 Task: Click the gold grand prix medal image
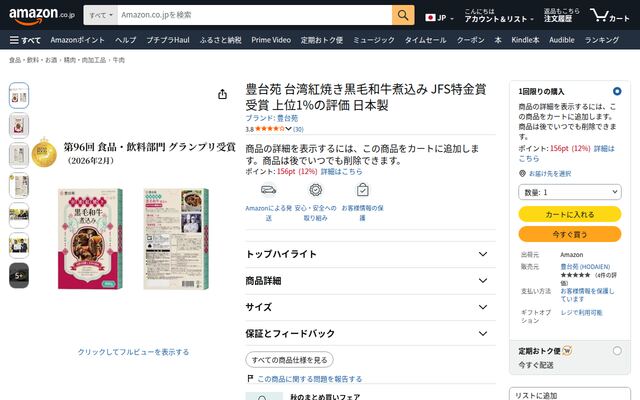[x=44, y=153]
